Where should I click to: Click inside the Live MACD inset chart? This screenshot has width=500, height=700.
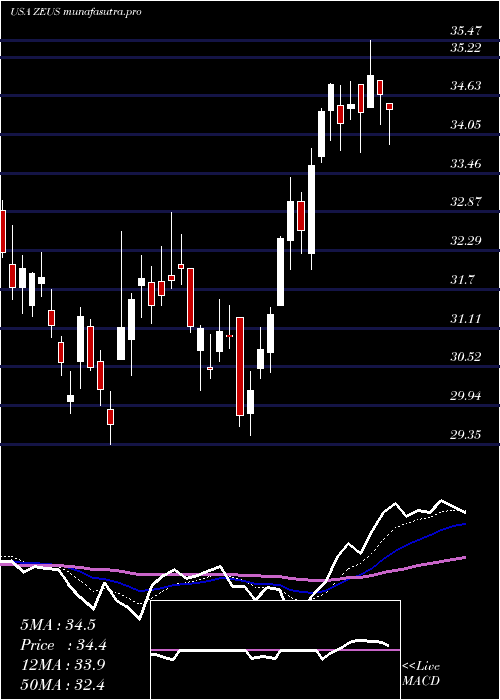[x=275, y=650]
